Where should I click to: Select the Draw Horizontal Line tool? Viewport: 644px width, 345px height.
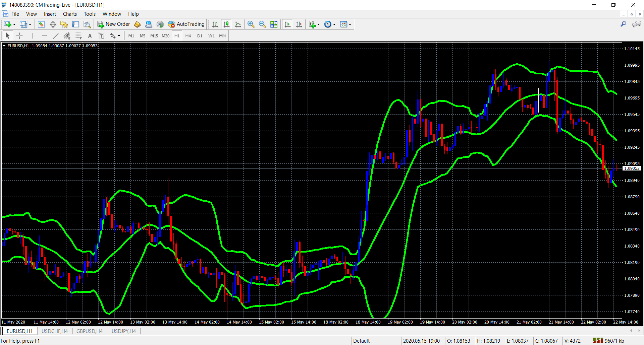tap(44, 36)
